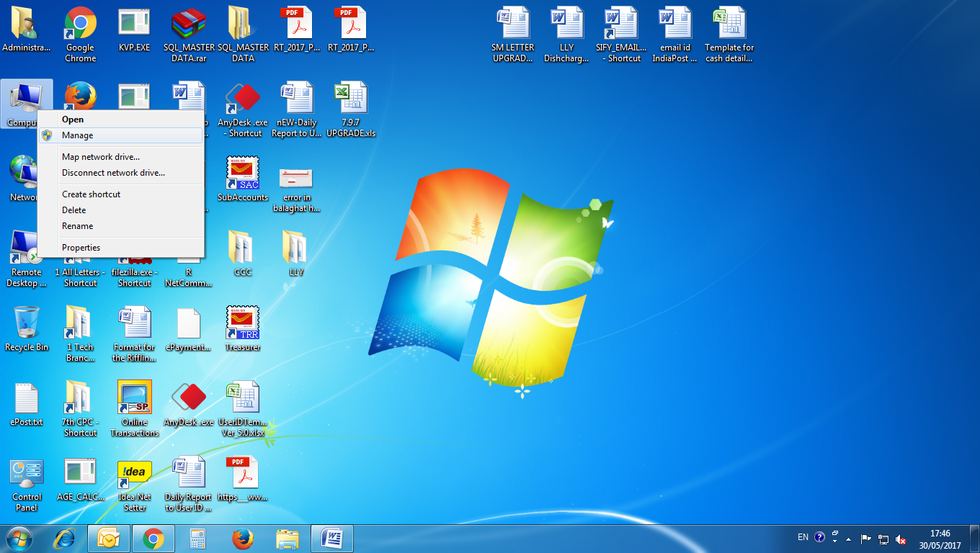Screen dimensions: 980x553
Task: Open the taskbar clock showing 17:46
Action: click(940, 539)
